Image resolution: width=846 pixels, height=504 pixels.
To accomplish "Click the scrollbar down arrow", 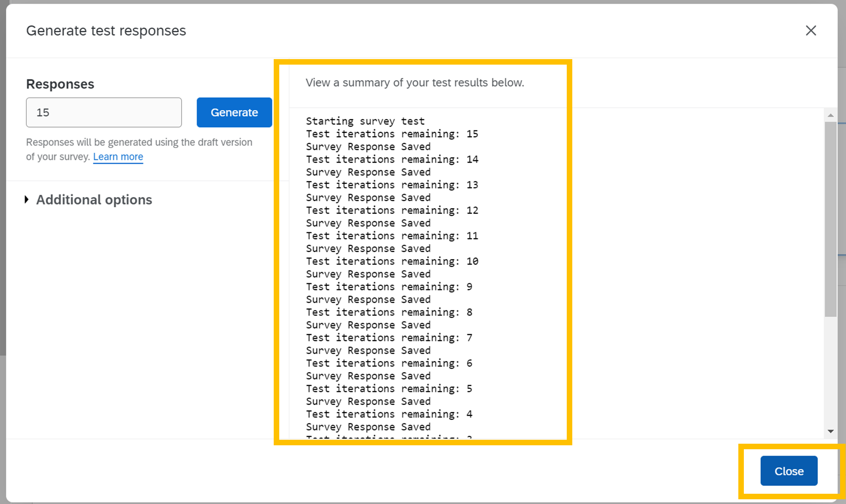I will pyautogui.click(x=831, y=431).
